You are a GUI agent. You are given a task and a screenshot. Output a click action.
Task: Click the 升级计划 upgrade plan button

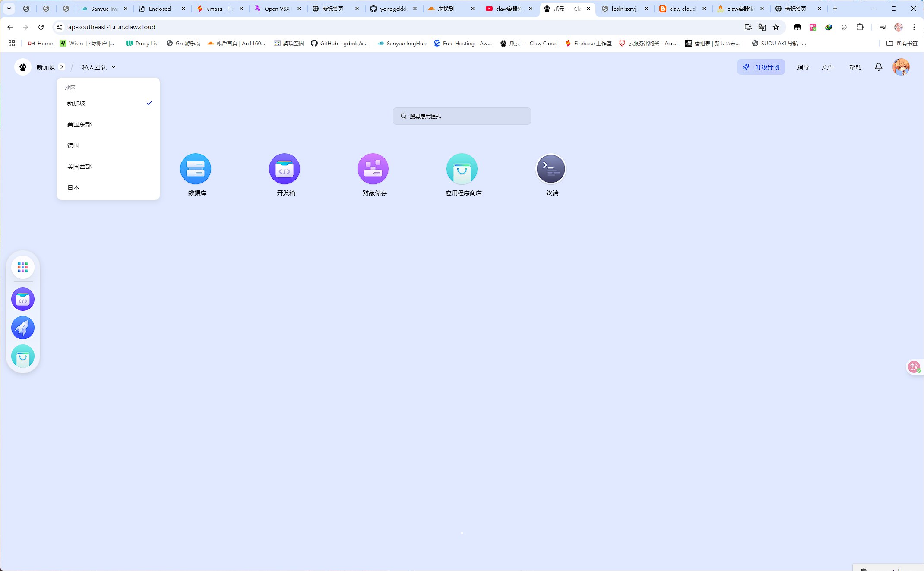click(761, 67)
